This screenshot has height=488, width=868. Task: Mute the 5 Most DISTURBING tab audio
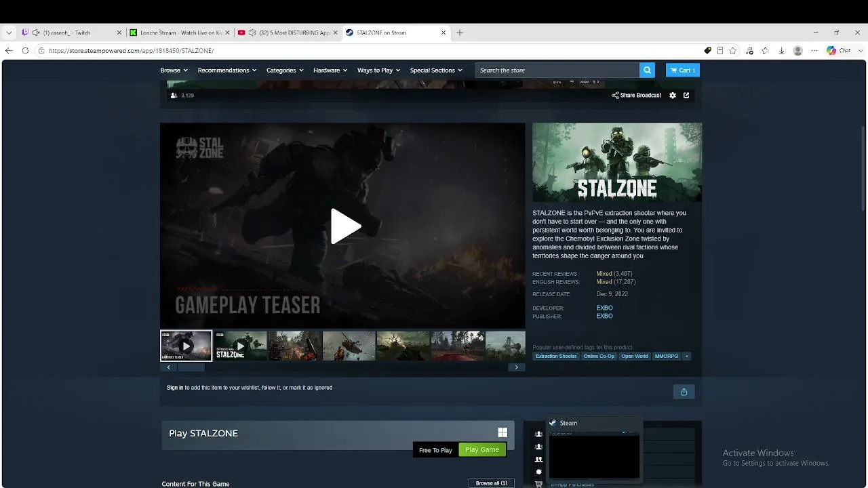pos(252,33)
